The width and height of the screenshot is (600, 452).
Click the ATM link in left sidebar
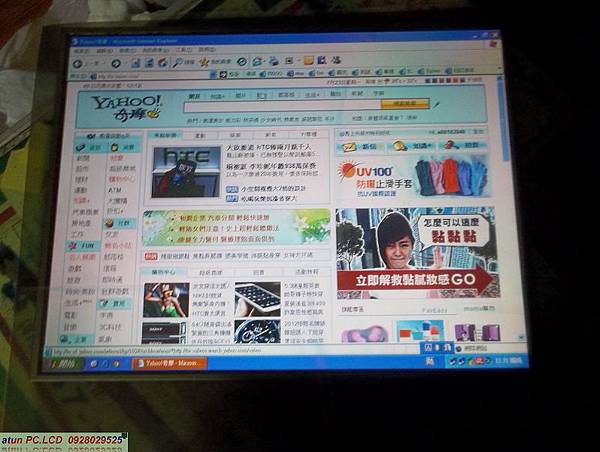114,190
